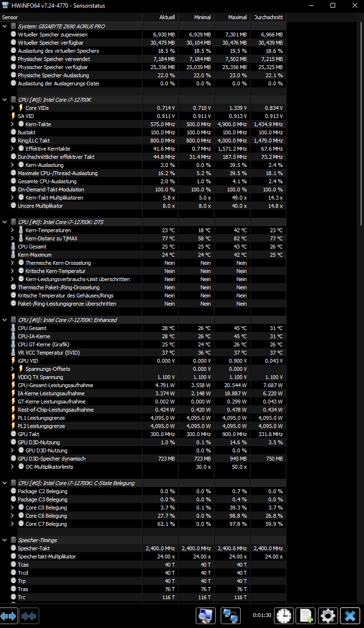Viewport: 364px width, 628px height.
Task: Close sensor window with blue X button
Action: (351, 616)
